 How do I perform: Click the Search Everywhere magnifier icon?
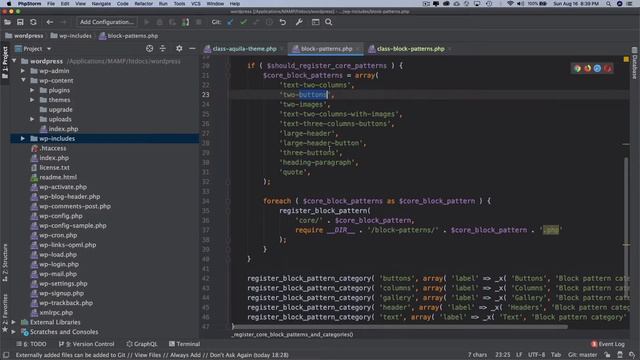tap(329, 22)
